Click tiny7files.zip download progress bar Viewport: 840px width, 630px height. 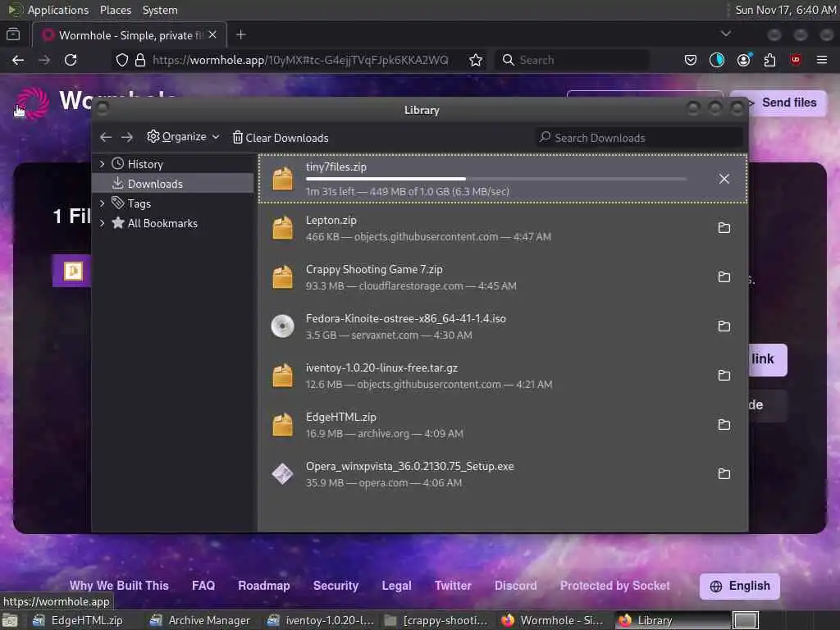click(x=495, y=178)
